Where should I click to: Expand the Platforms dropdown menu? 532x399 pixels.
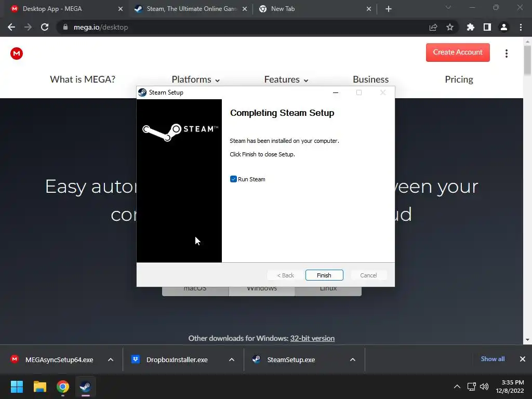[x=196, y=79]
